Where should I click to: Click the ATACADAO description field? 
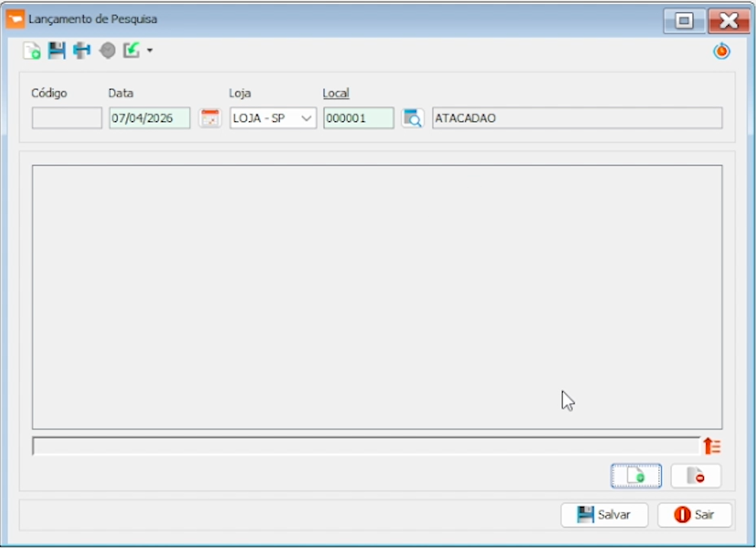(x=577, y=118)
